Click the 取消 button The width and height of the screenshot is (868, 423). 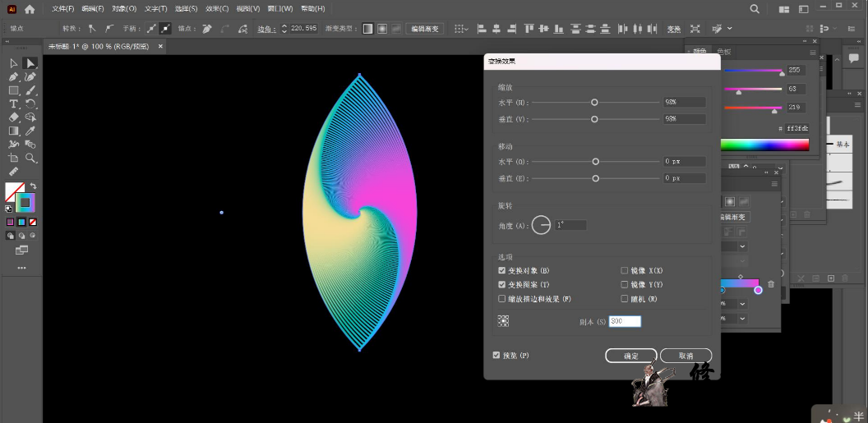686,356
